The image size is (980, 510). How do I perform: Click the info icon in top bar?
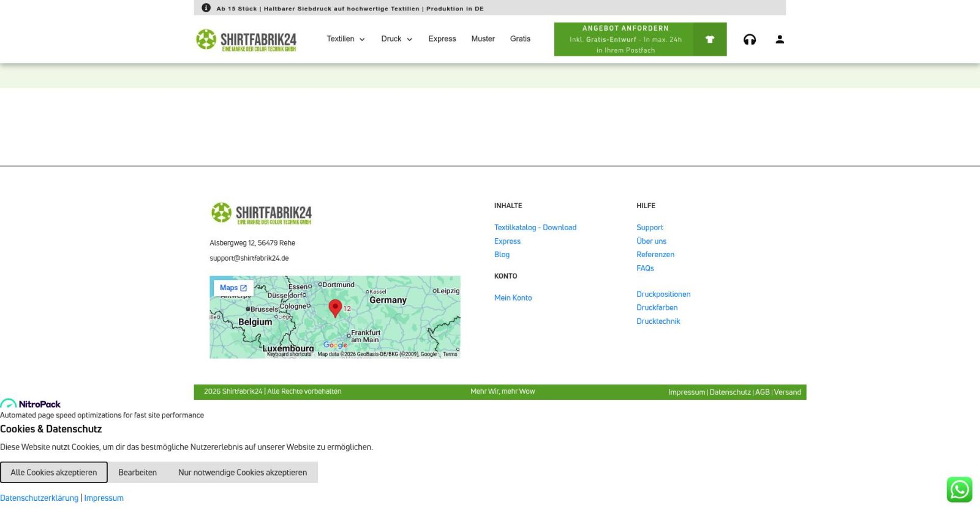point(206,8)
